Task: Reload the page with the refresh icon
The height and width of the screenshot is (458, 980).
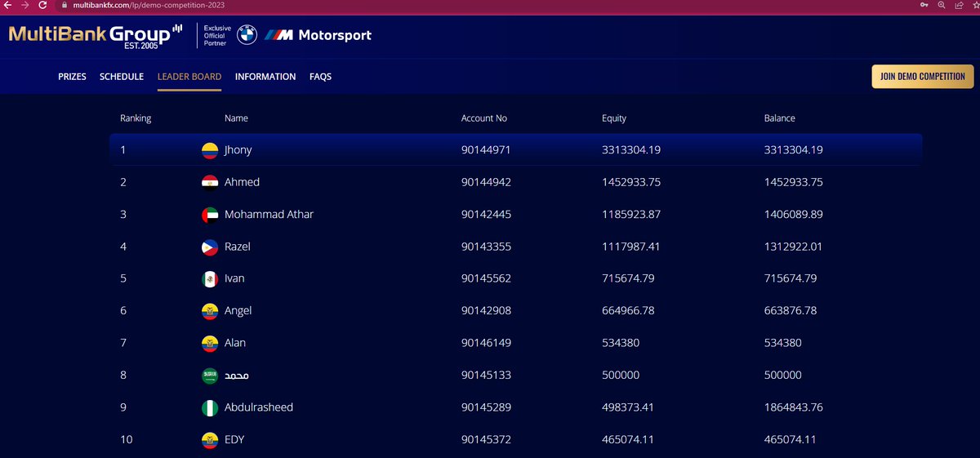Action: [x=42, y=5]
